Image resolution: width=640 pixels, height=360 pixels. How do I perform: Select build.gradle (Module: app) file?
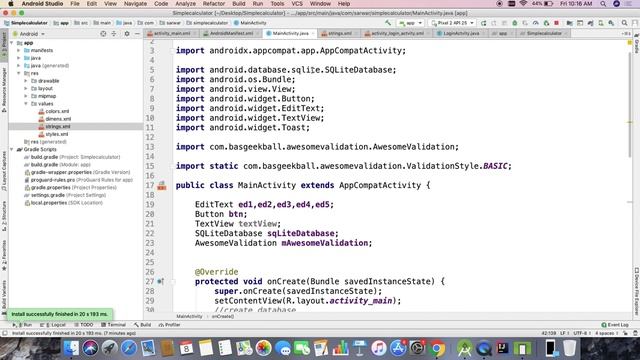(x=57, y=164)
